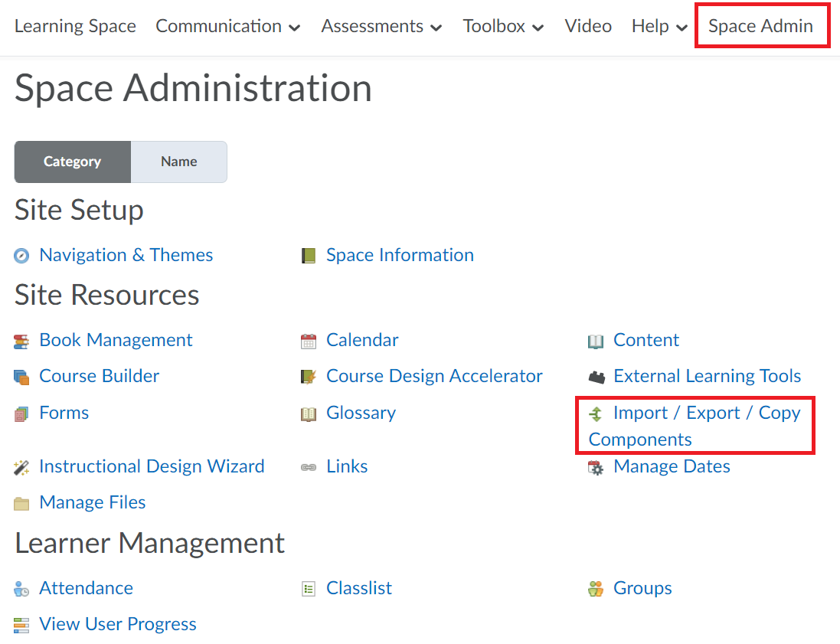
Task: Click the Forms icon
Action: (x=21, y=414)
